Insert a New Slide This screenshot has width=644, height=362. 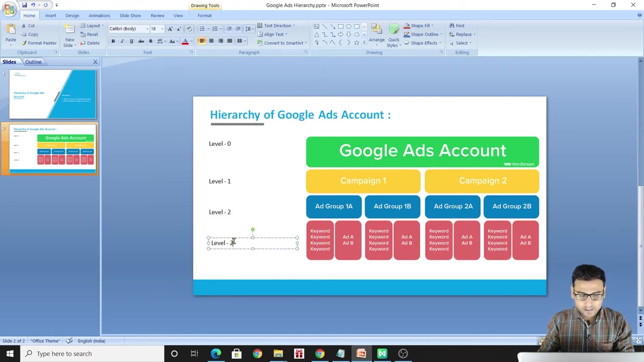coord(69,35)
